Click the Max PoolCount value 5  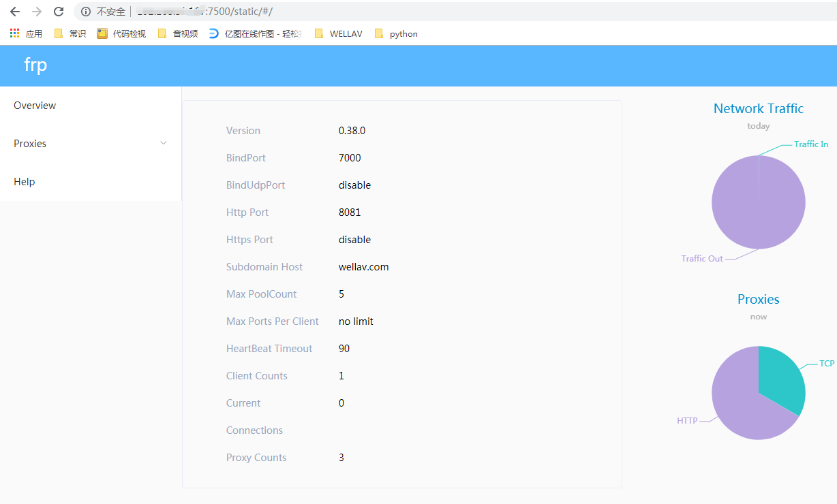coord(341,294)
